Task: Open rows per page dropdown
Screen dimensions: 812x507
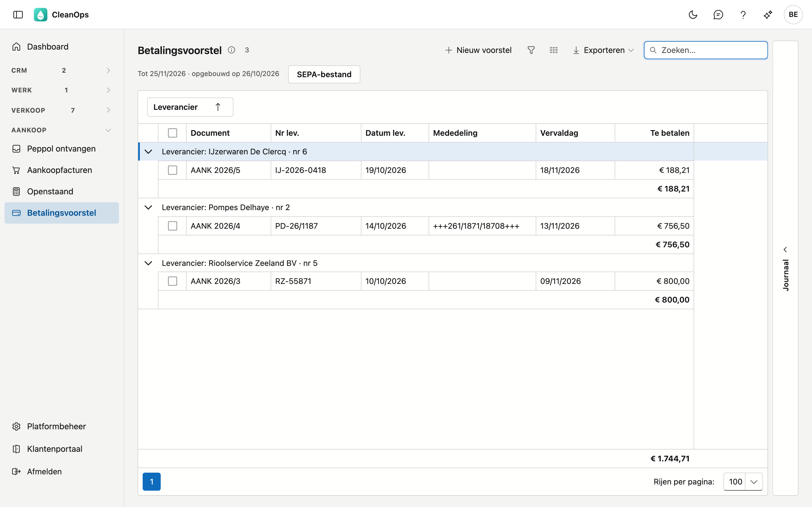Action: (743, 482)
